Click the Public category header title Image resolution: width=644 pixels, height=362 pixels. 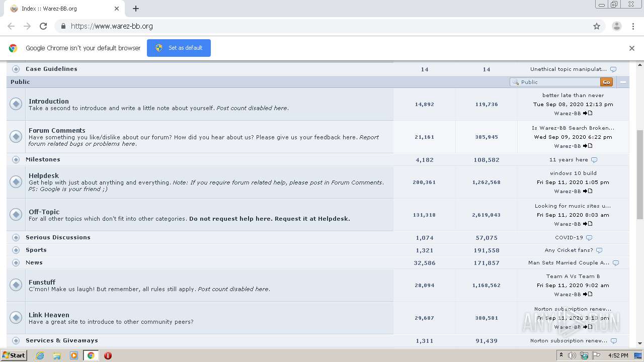(20, 82)
